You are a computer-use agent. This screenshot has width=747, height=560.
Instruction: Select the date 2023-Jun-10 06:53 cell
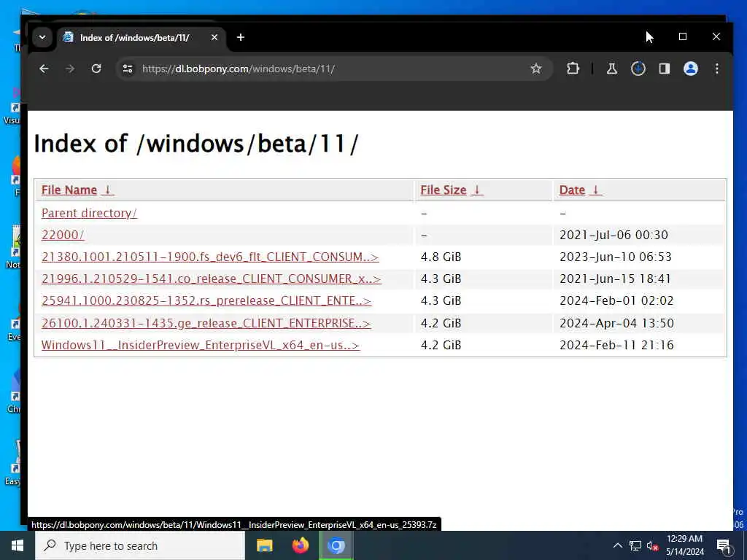[x=616, y=257]
